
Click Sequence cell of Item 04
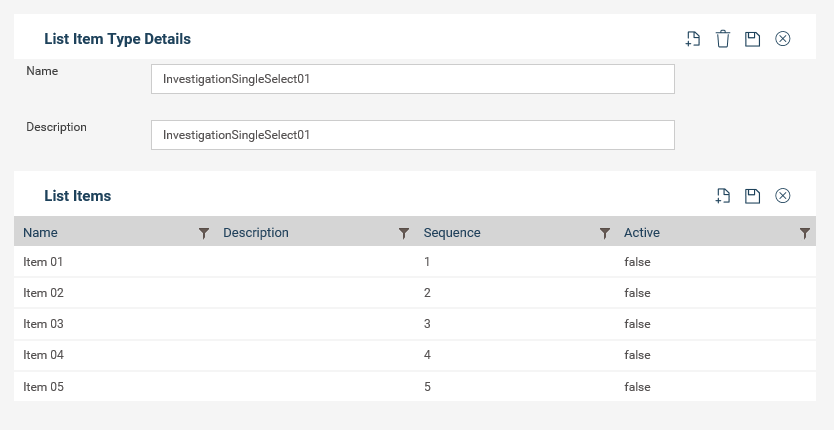click(x=427, y=355)
